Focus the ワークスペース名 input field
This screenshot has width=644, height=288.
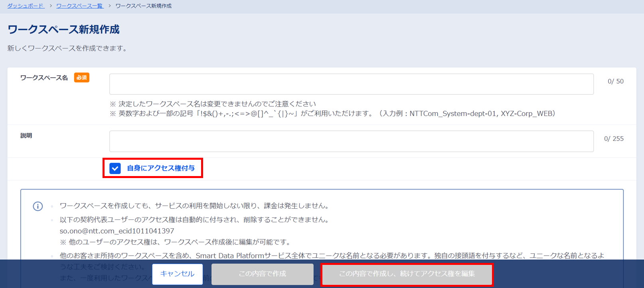tap(352, 84)
